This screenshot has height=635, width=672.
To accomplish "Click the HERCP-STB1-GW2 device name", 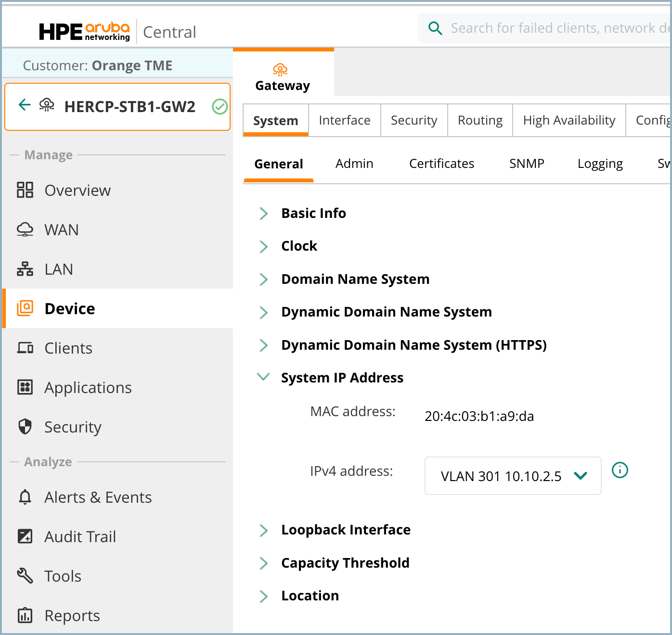I will (130, 106).
